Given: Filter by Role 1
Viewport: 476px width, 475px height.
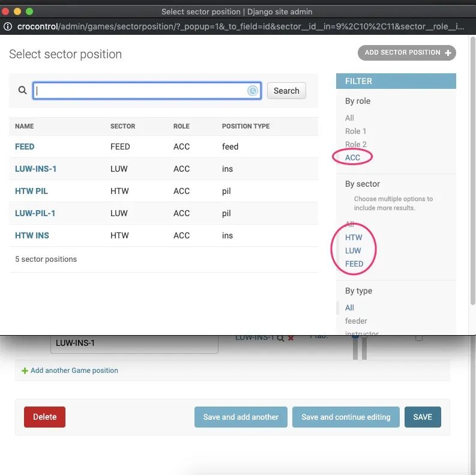Looking at the screenshot, I should point(355,131).
